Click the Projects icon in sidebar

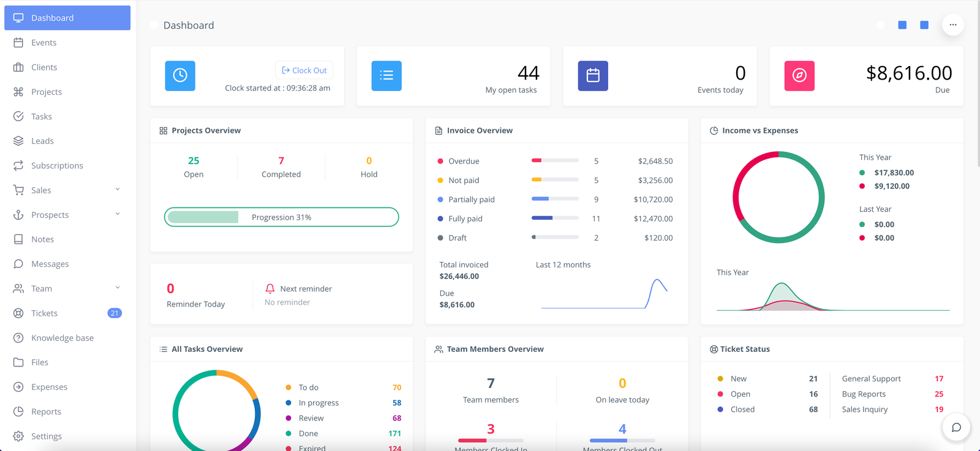click(x=18, y=92)
